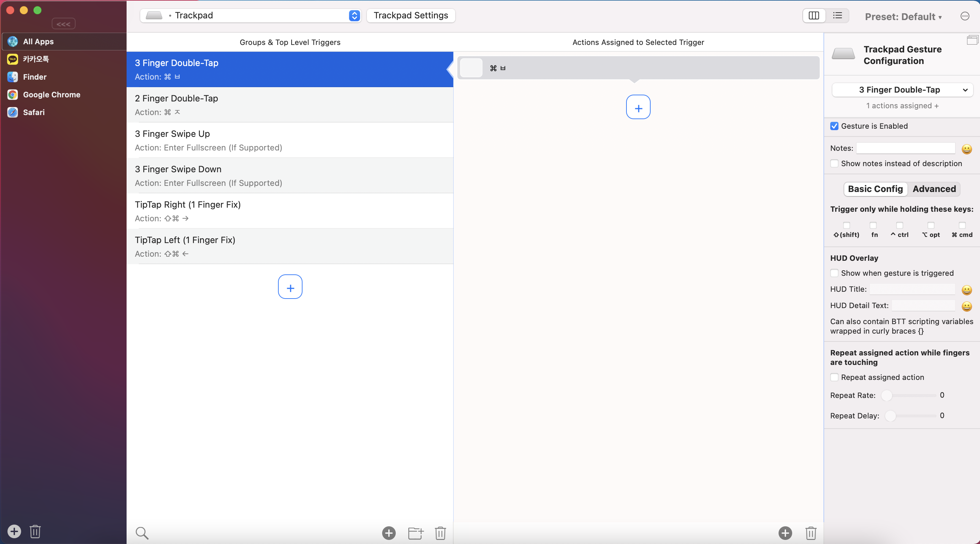Delete selected trigger with trash icon
The image size is (980, 544).
pyautogui.click(x=440, y=533)
